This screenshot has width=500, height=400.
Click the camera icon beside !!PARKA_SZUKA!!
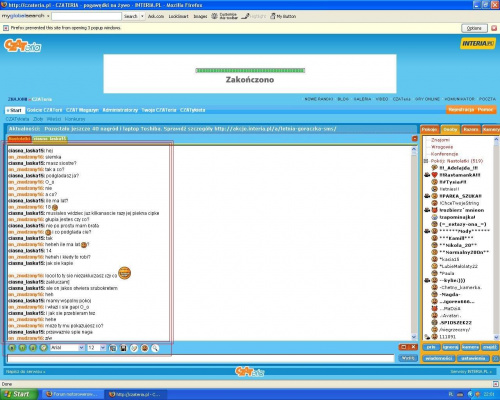point(427,196)
